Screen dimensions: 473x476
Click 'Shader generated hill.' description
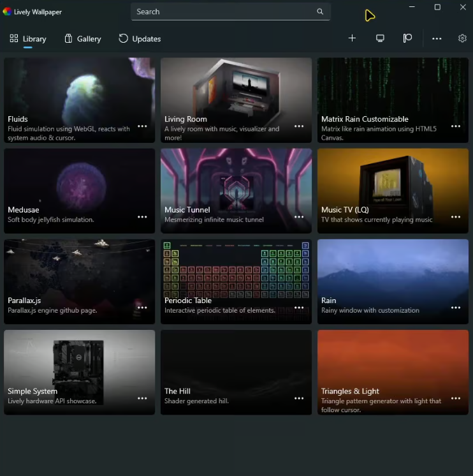click(196, 401)
